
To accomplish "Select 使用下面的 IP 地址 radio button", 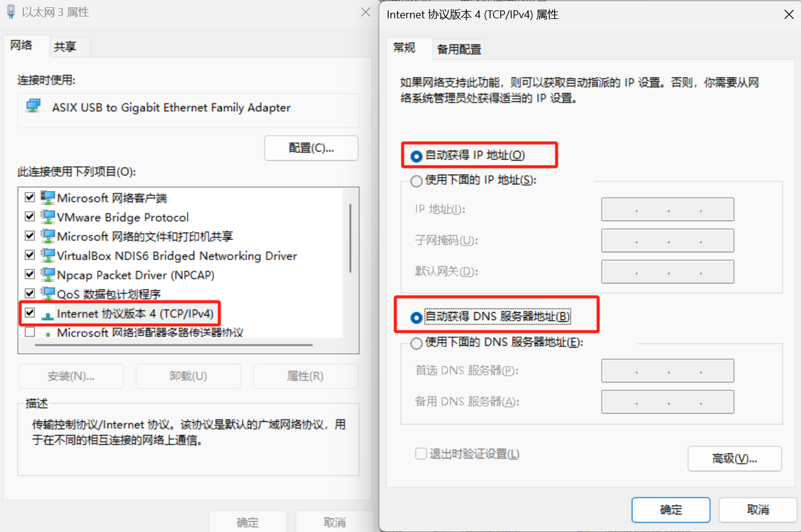I will 417,181.
